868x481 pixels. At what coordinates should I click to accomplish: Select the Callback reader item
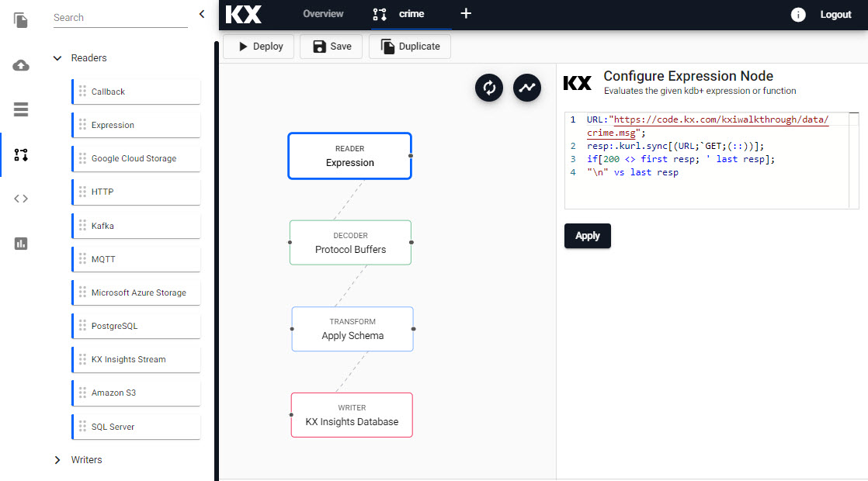click(x=136, y=92)
